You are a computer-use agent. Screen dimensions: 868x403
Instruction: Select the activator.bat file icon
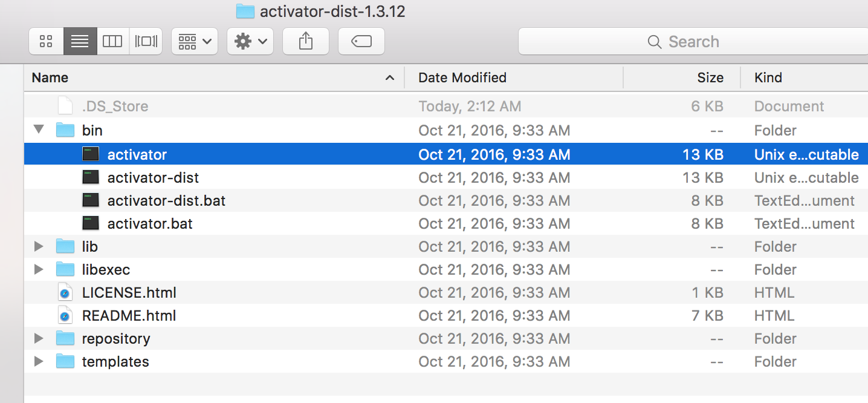(x=91, y=223)
